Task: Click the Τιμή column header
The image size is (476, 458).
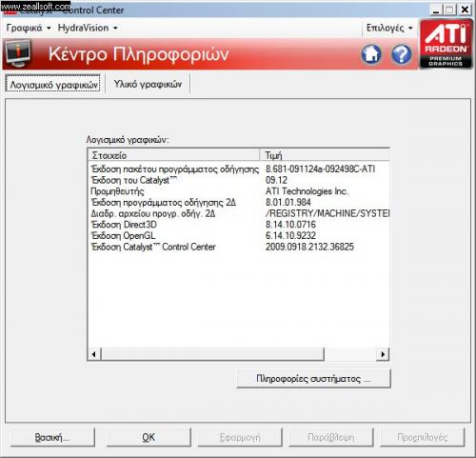Action: point(325,155)
